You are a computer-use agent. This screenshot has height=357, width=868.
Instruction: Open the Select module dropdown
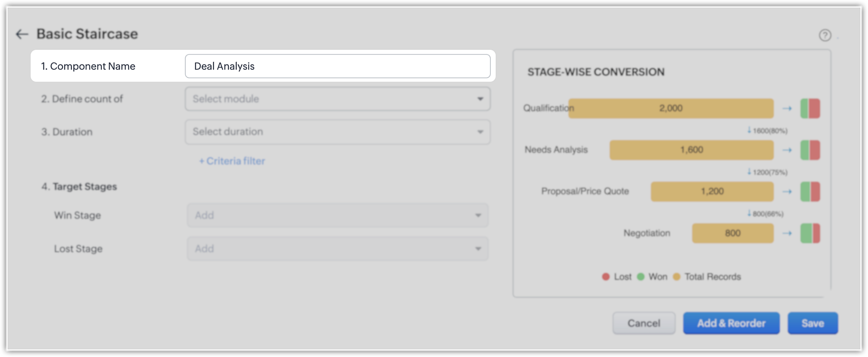[x=338, y=99]
